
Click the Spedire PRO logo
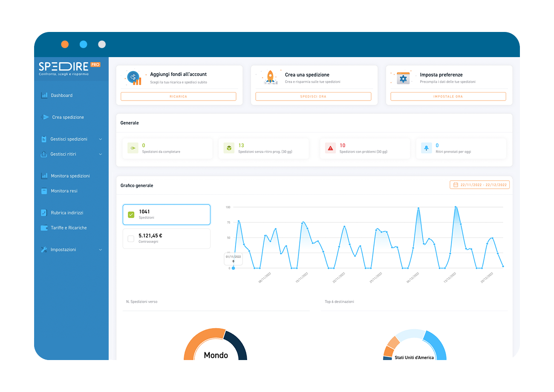[69, 69]
